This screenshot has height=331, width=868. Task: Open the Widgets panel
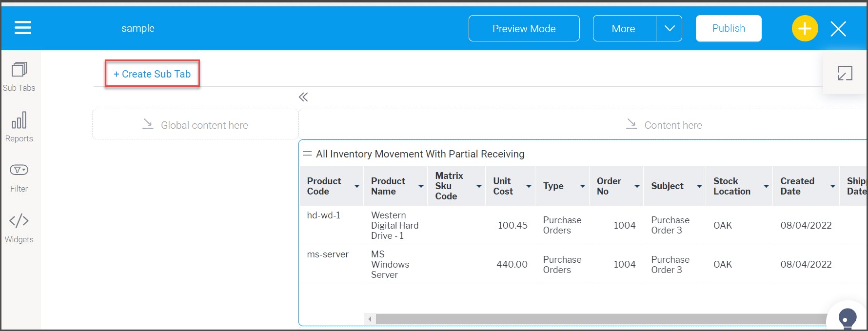click(19, 229)
